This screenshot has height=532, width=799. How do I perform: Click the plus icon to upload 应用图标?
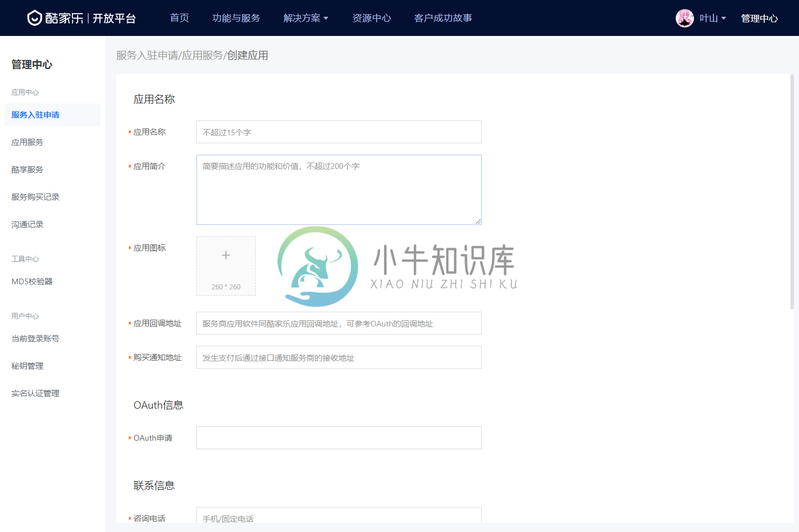click(226, 255)
